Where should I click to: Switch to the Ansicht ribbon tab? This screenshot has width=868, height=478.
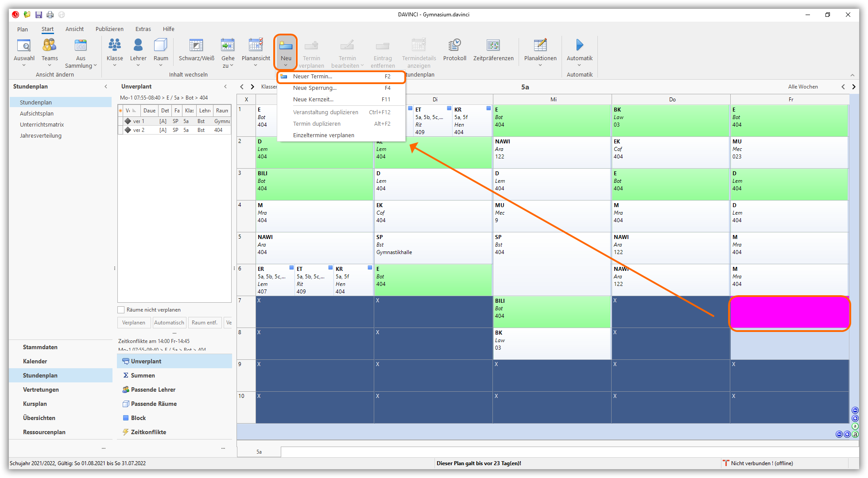(x=74, y=29)
